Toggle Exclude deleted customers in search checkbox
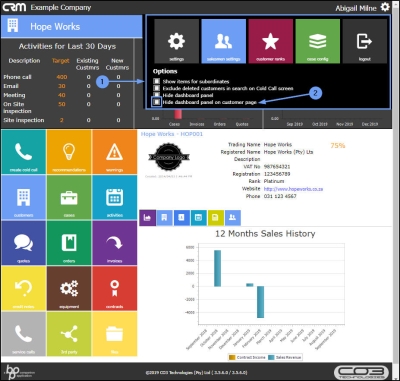Viewport: 400px width, 381px height. click(157, 88)
